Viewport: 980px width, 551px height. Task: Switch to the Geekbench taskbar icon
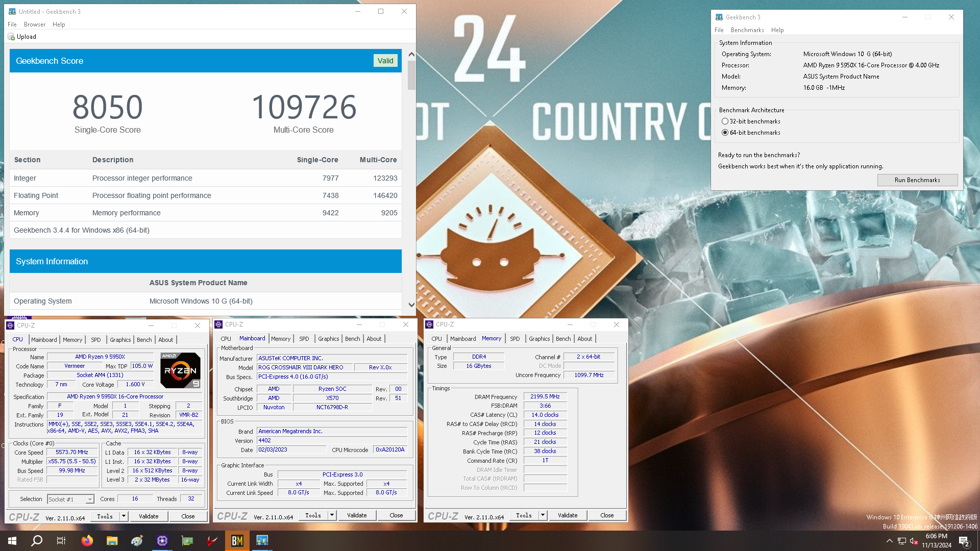point(262,541)
